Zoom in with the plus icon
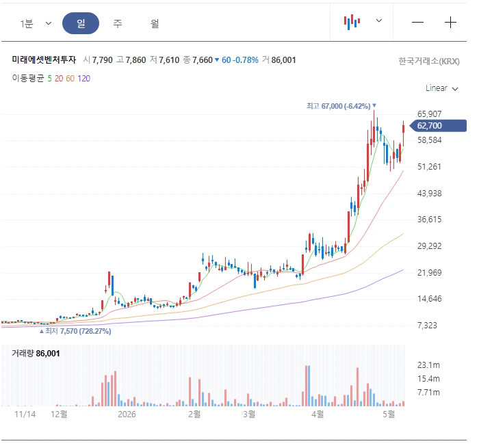 [x=450, y=23]
